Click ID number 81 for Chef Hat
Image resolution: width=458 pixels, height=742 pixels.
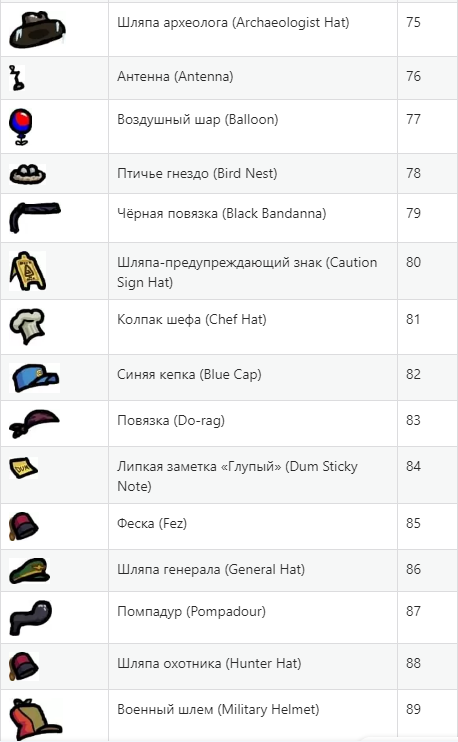click(x=413, y=319)
